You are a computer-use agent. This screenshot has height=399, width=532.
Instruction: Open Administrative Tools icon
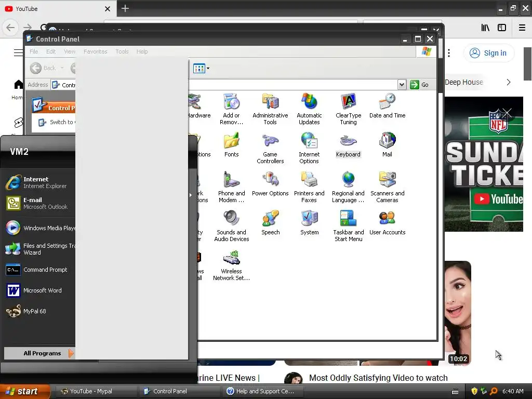click(270, 109)
